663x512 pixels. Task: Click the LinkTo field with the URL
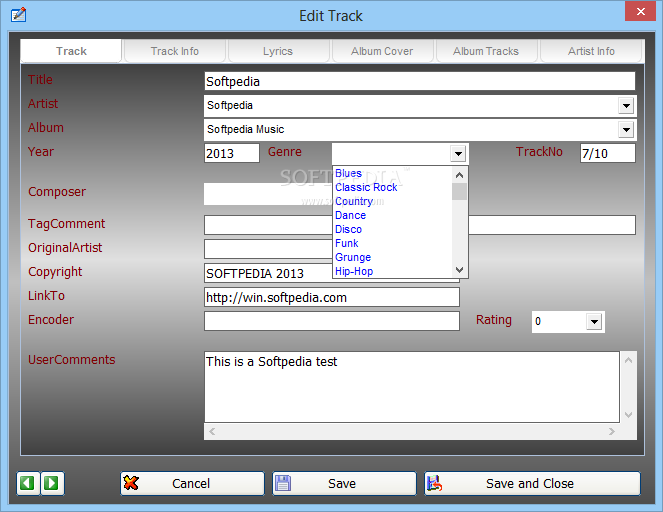click(x=332, y=297)
